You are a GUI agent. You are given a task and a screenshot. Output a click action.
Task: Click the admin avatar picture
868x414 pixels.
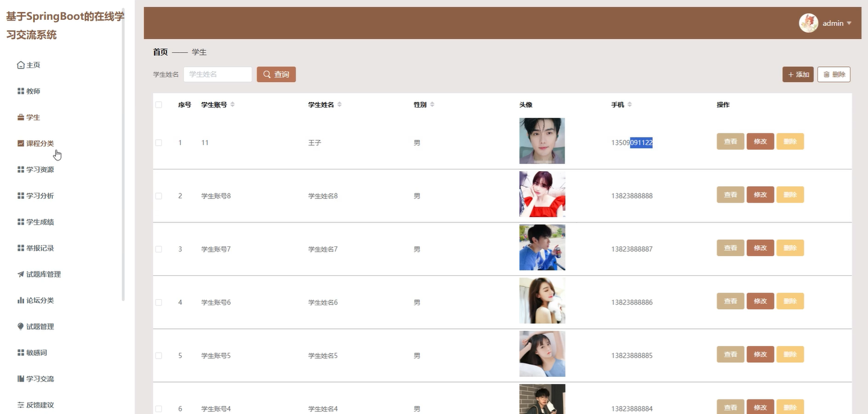pyautogui.click(x=808, y=23)
